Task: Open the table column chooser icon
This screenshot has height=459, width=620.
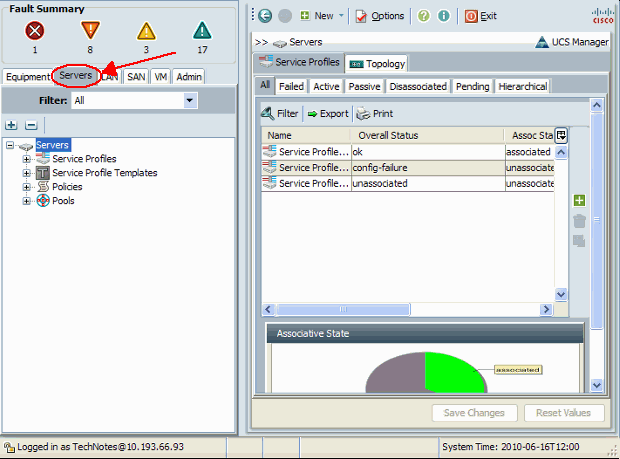Action: (561, 135)
